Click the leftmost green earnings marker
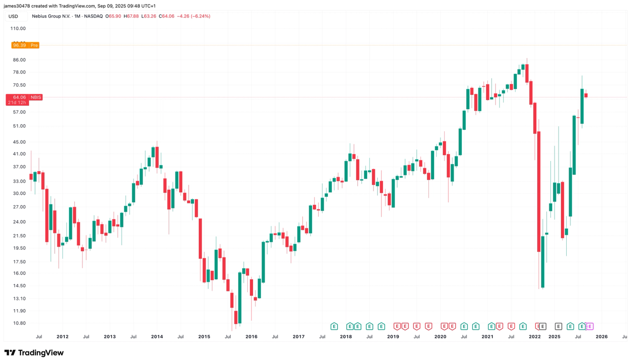 [x=334, y=326]
